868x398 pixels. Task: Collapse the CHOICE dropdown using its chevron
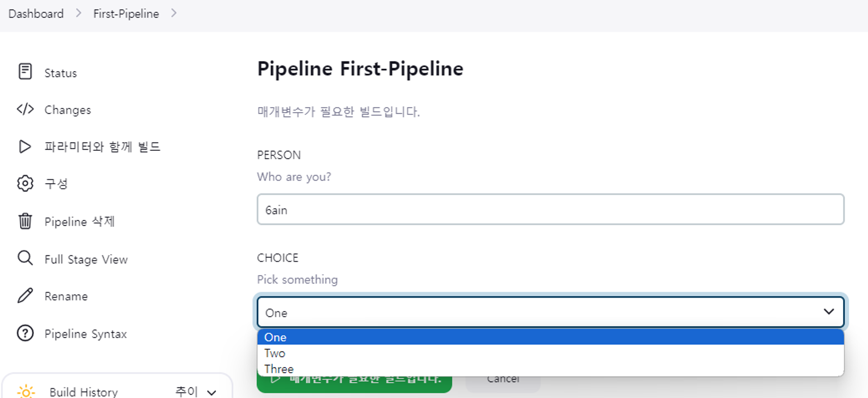coord(829,312)
